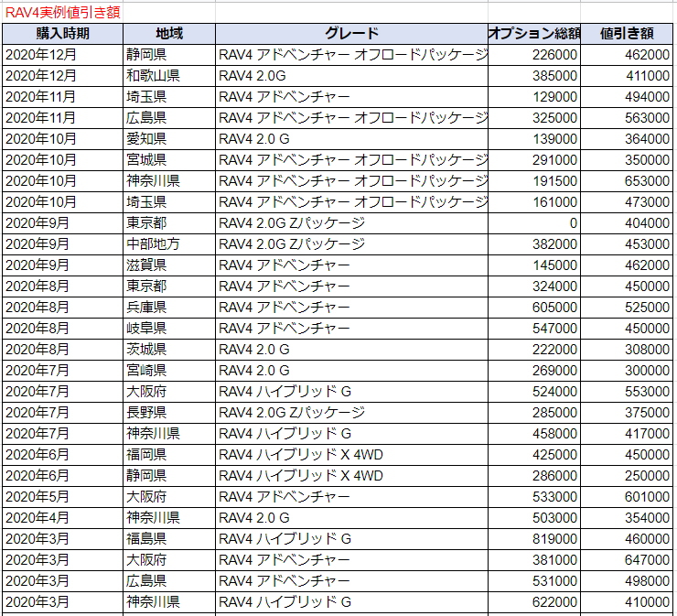
Task: Select the 岐阜県 region cell
Action: pos(169,329)
